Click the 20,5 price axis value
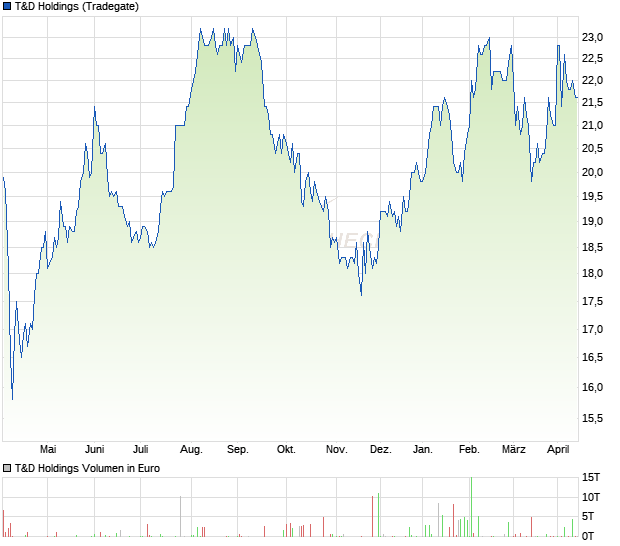Image resolution: width=620 pixels, height=546 pixels. pos(592,148)
